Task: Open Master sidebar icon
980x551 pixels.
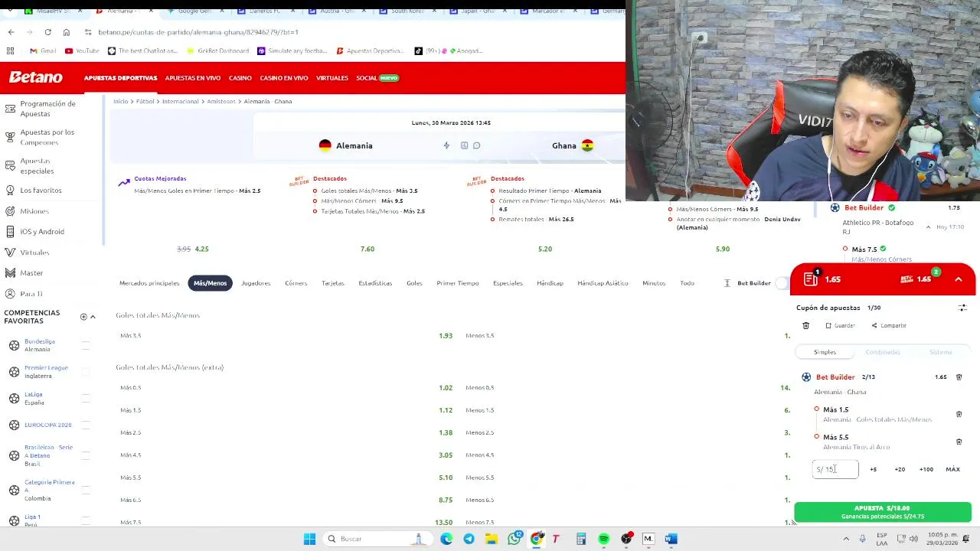Action: point(10,272)
